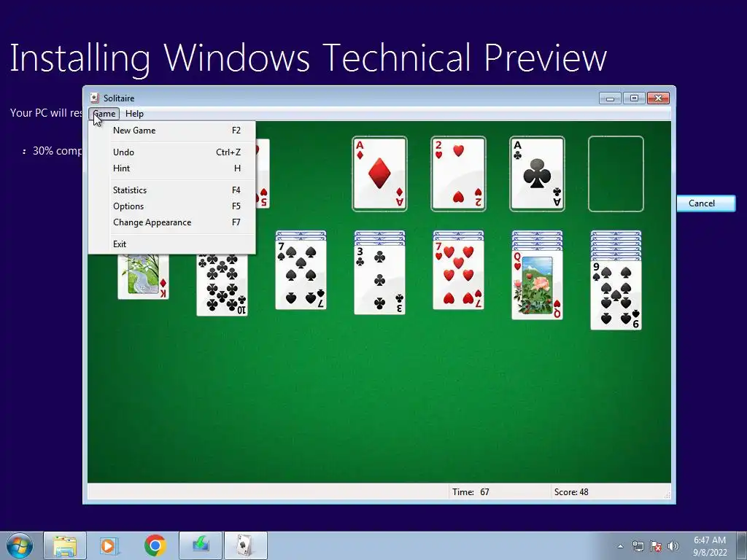Screen dimensions: 747x560
Task: Select the Ten of Clubs card
Action: point(222,285)
